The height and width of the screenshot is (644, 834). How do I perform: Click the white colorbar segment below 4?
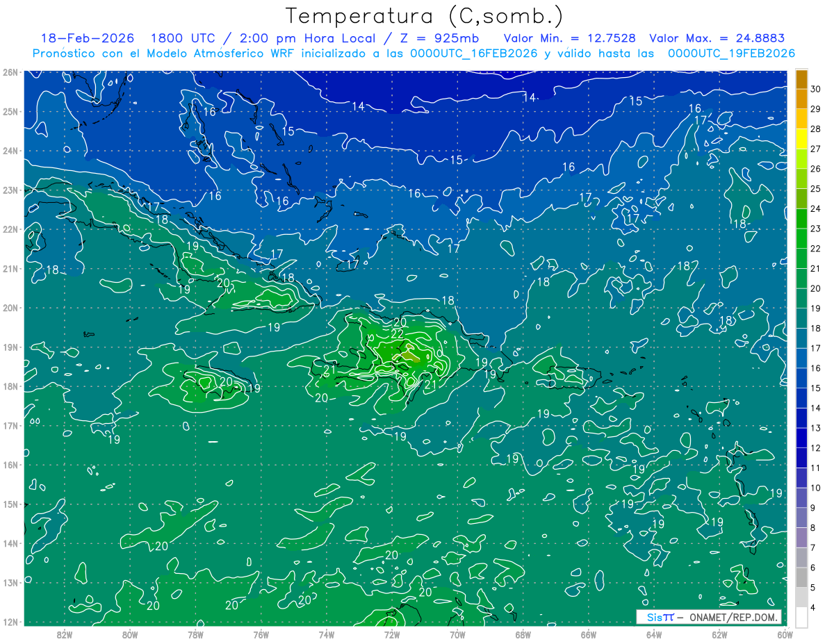point(801,617)
